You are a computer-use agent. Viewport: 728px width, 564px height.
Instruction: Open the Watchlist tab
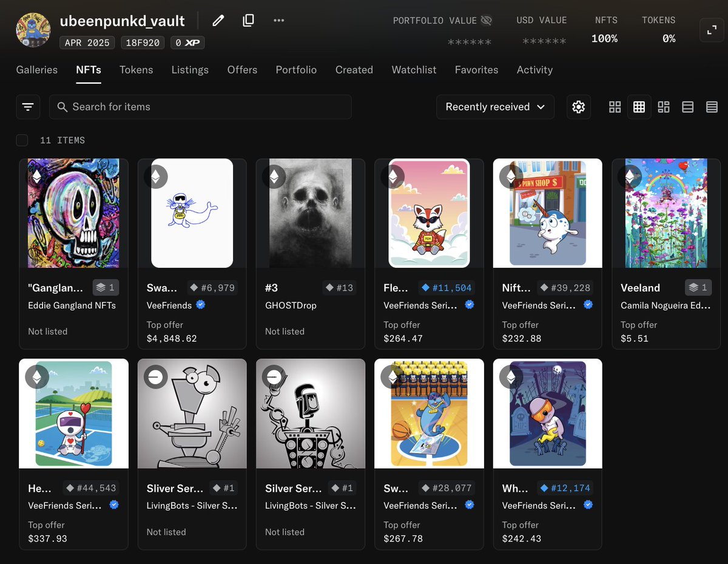(x=414, y=70)
